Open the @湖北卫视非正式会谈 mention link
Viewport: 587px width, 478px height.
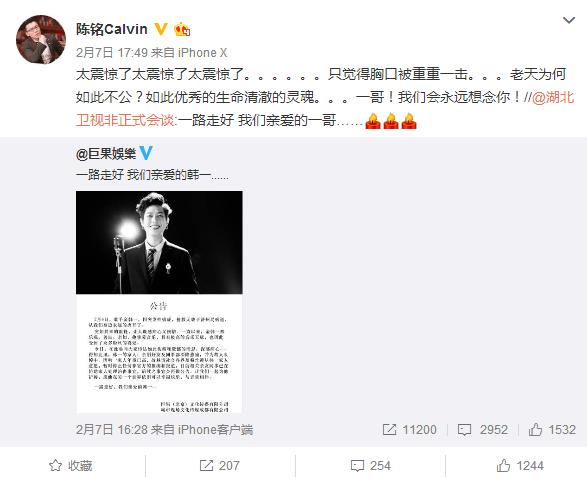click(325, 109)
